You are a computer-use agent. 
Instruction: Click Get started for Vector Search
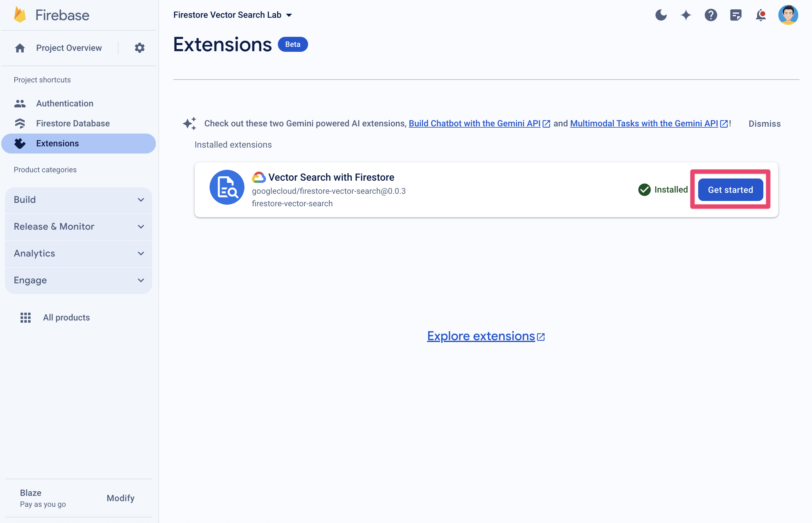tap(730, 189)
